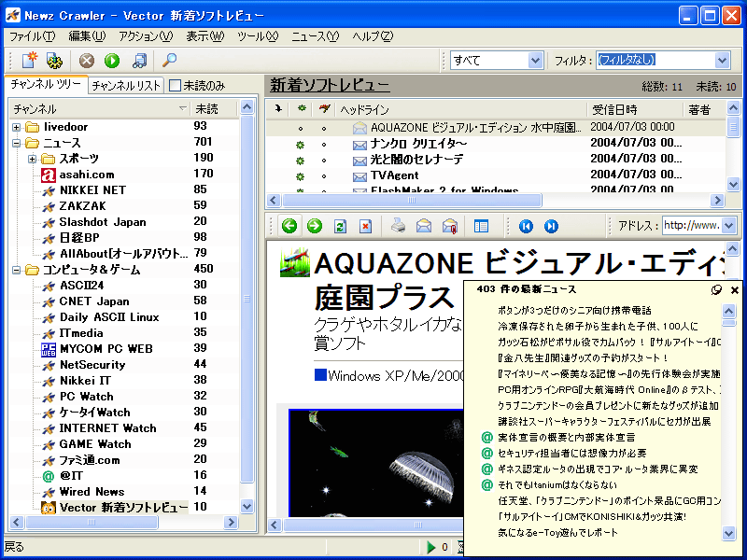Toggle the layout pane icon
The width and height of the screenshot is (747, 560).
pos(481,226)
